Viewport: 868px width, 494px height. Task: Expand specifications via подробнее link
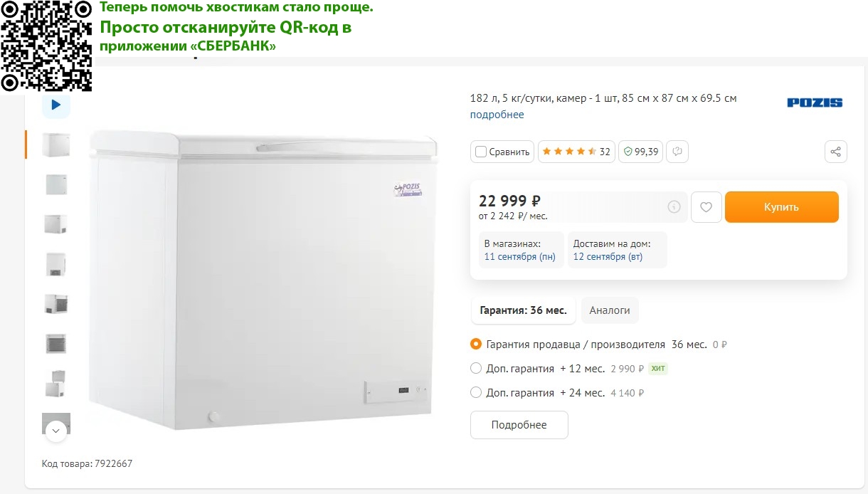pyautogui.click(x=497, y=115)
